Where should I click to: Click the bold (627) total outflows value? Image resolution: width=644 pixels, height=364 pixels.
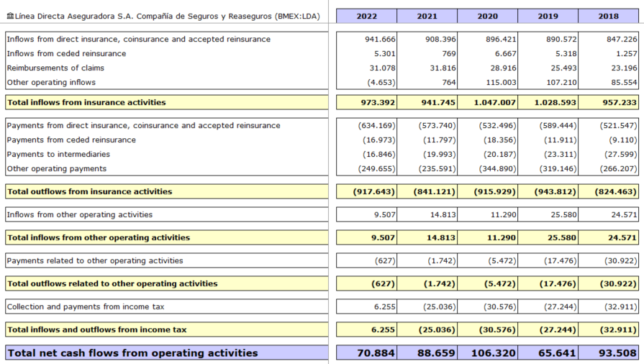(383, 283)
